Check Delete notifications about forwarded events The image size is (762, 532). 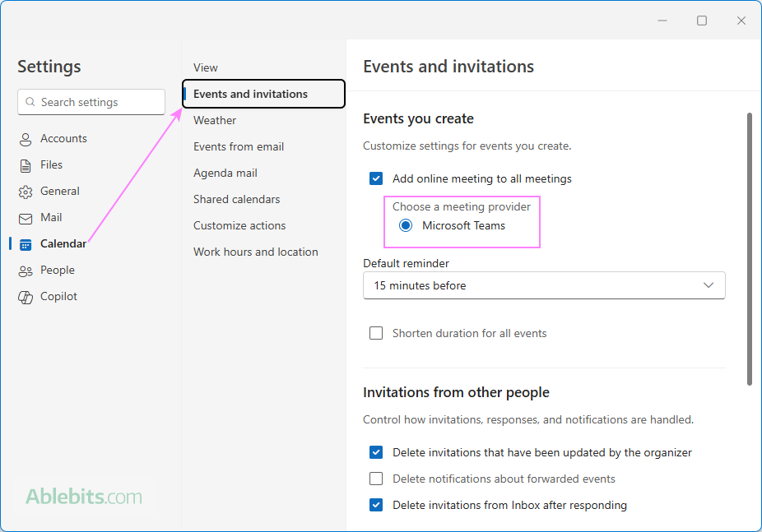(376, 479)
